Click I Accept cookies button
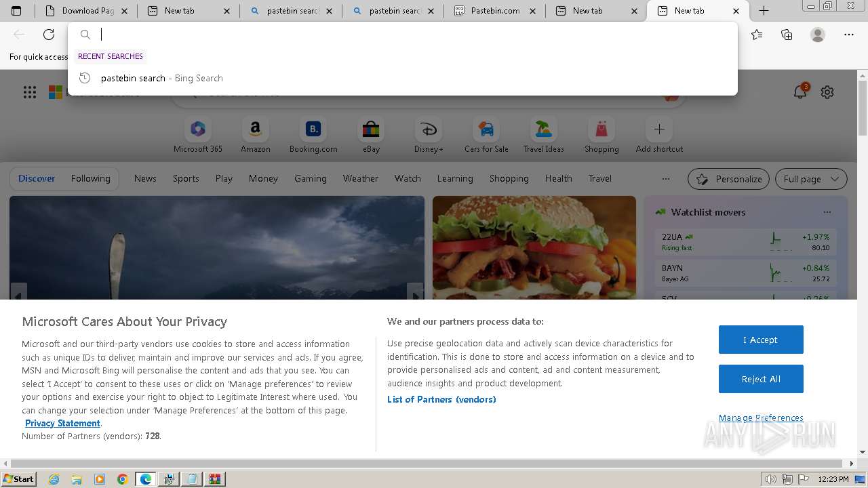 [x=761, y=340]
